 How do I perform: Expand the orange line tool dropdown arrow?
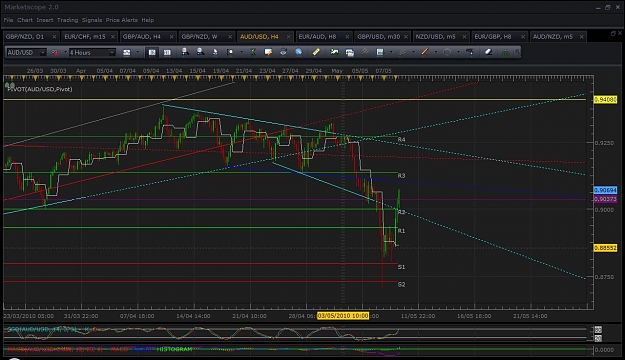[x=436, y=52]
